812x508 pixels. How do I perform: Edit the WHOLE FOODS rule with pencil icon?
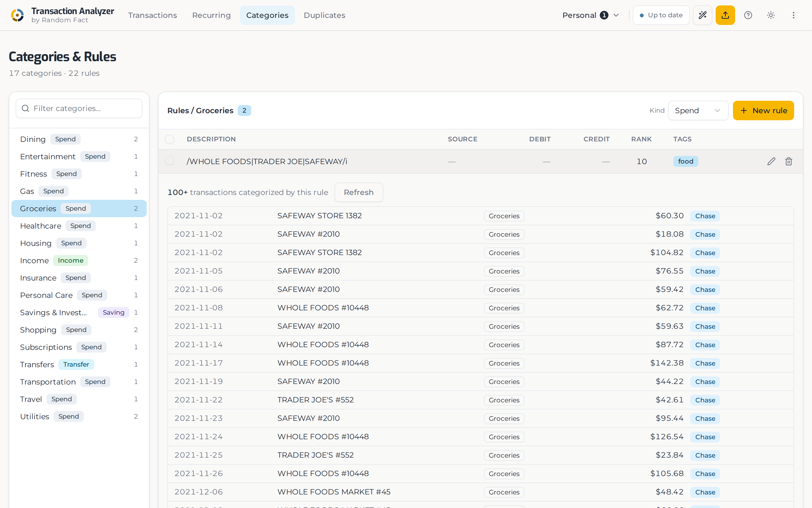tap(771, 162)
